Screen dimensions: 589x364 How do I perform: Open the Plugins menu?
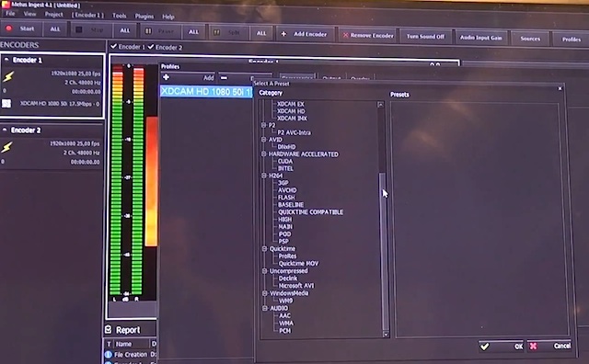(144, 17)
